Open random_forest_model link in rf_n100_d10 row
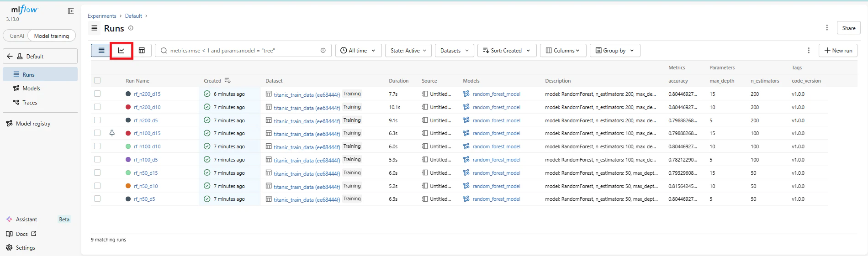This screenshot has width=868, height=256. (496, 146)
